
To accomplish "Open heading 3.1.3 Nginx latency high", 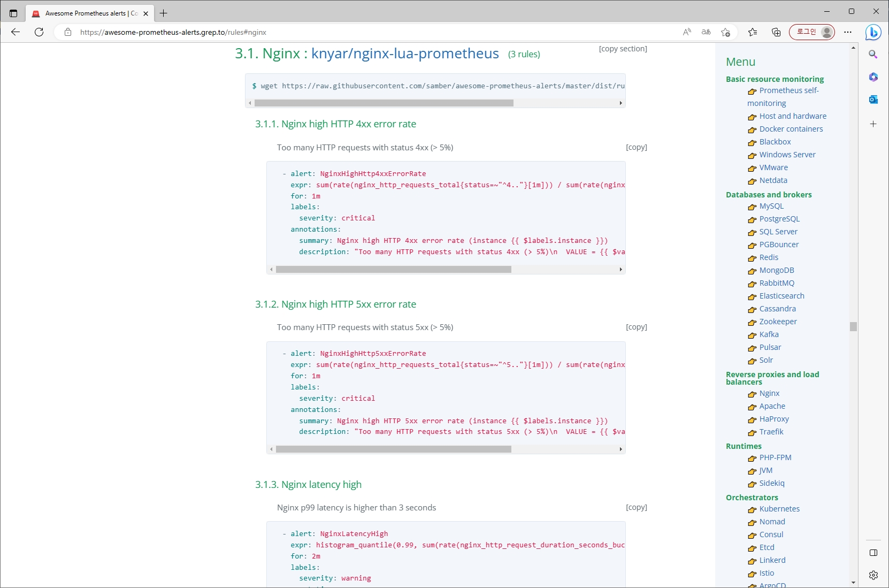I will tap(308, 485).
